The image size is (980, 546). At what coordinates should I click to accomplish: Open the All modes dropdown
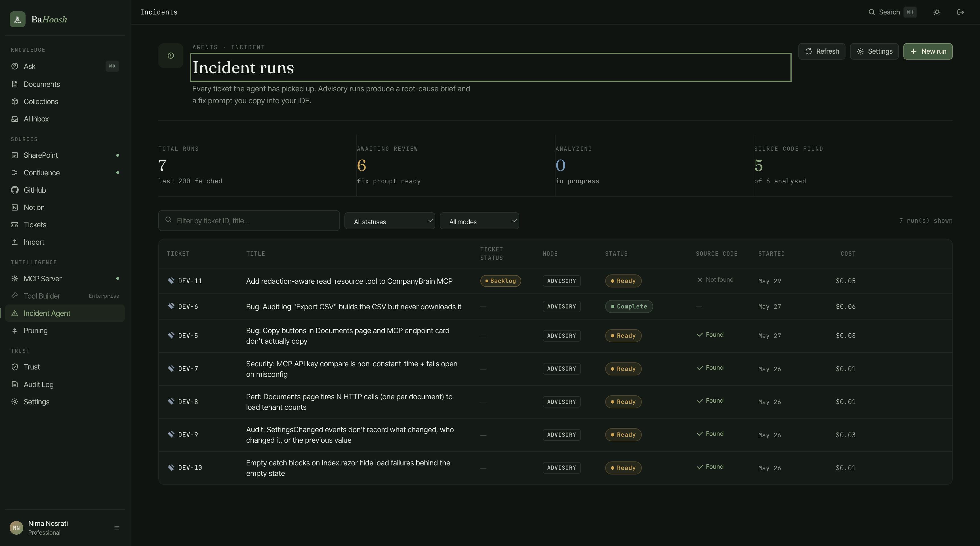[479, 221]
